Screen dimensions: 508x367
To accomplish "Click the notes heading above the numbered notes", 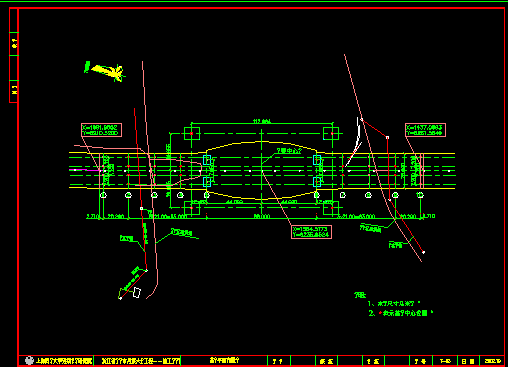I will pos(360,295).
